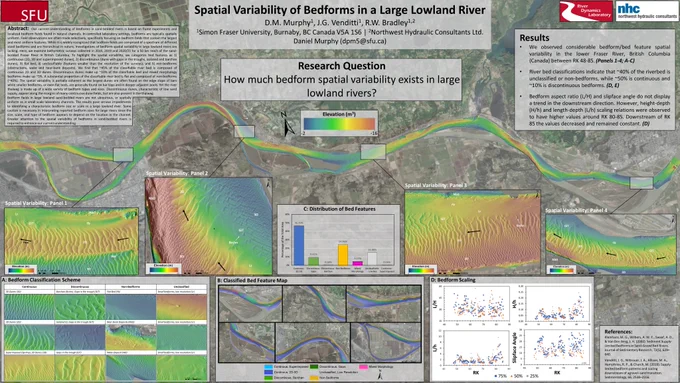Click the magenta Mixed Morphology bar in chart C
Image resolution: width=680 pixels, height=383 pixels.
(x=357, y=263)
